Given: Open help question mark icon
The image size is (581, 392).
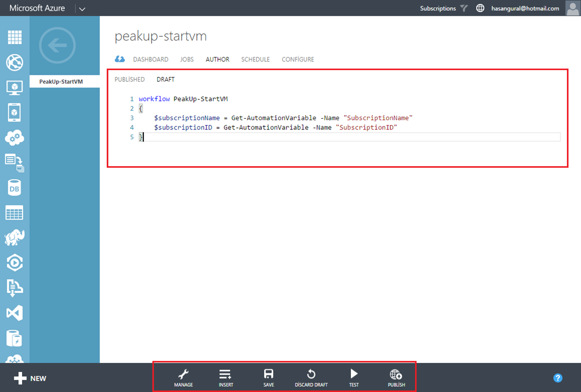Looking at the screenshot, I should tap(557, 378).
